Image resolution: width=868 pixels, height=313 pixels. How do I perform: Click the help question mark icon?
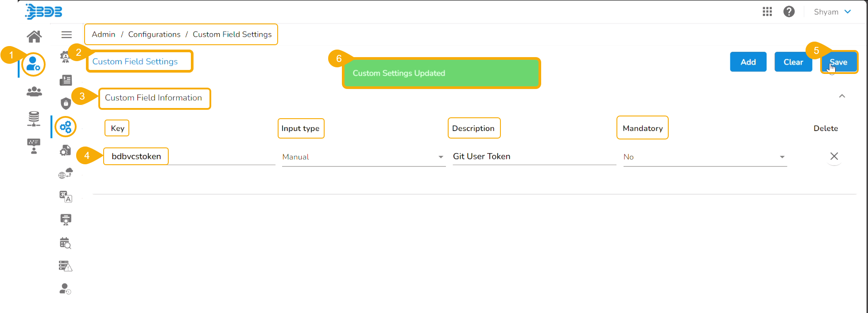coord(789,12)
